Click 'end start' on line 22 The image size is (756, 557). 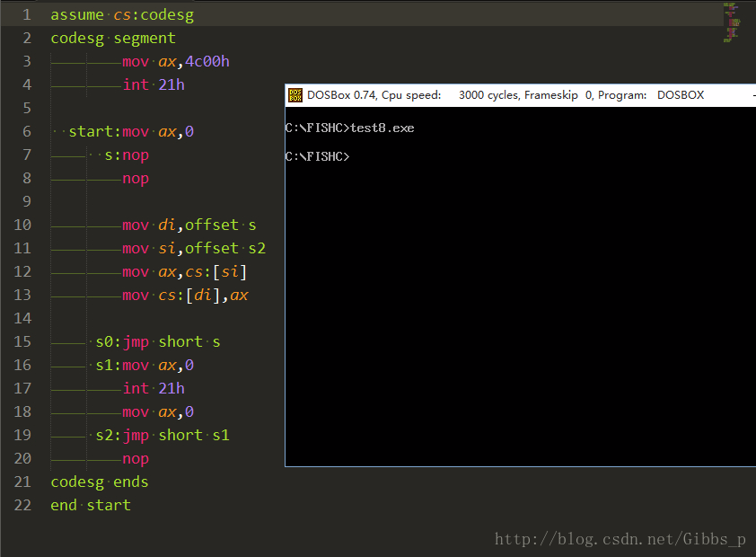click(x=91, y=506)
